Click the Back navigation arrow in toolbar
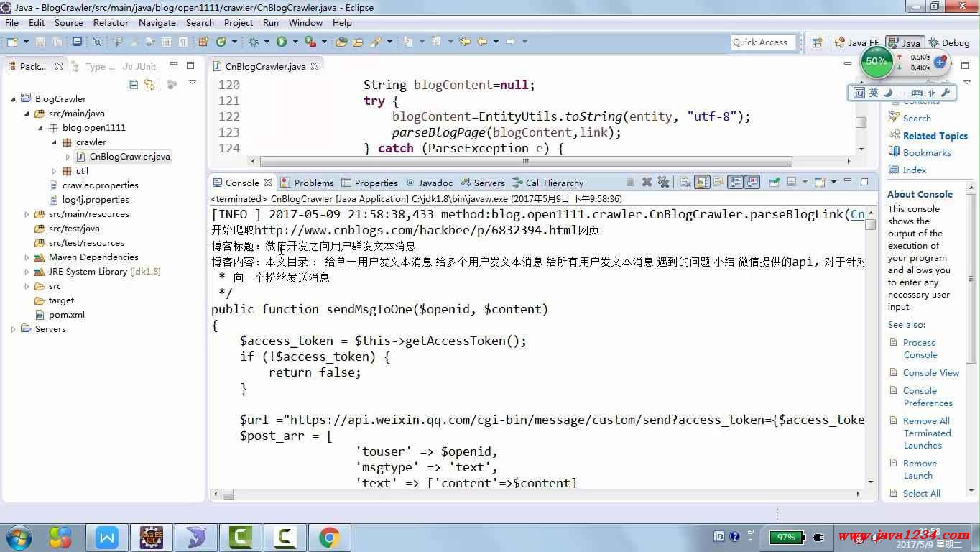980x552 pixels. pos(483,42)
